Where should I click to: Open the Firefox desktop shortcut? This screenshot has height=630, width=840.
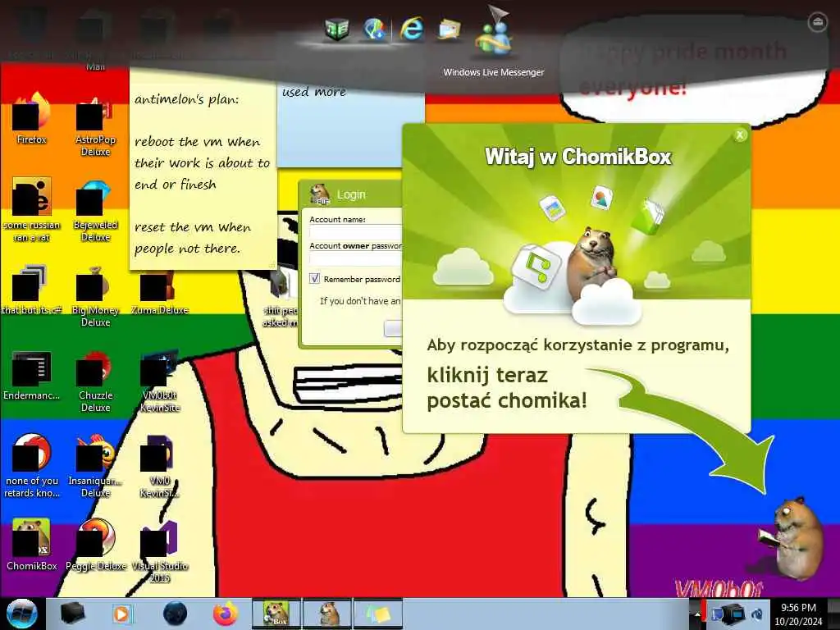(x=32, y=119)
